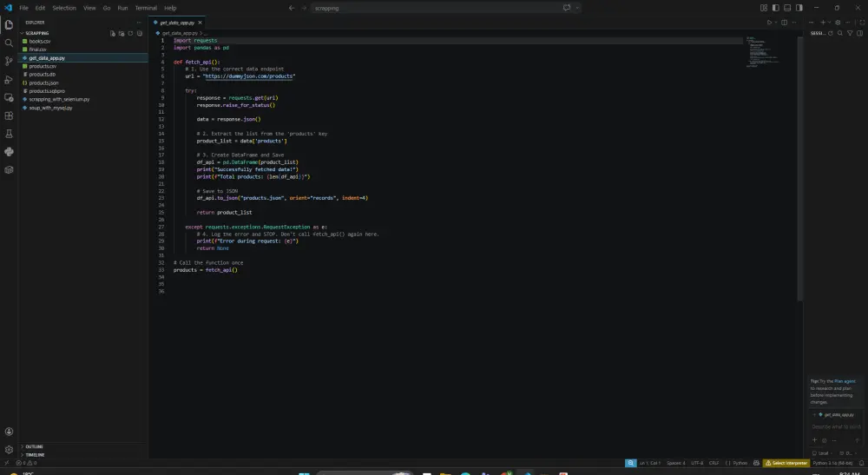The height and width of the screenshot is (475, 868).
Task: Open Copilot status icon in status bar
Action: point(756,463)
